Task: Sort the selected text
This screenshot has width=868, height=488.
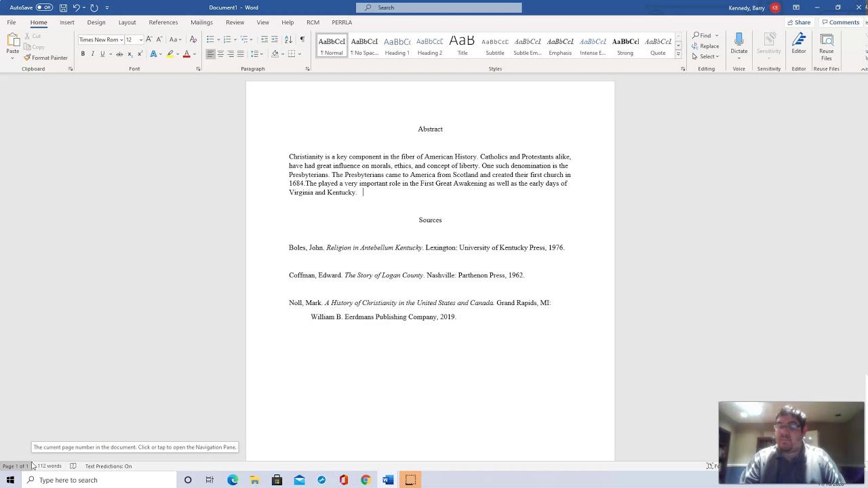Action: pos(288,39)
